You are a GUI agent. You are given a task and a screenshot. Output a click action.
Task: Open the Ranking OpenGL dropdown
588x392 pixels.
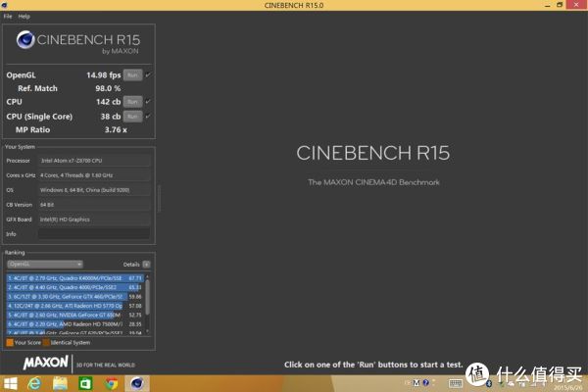click(x=45, y=264)
